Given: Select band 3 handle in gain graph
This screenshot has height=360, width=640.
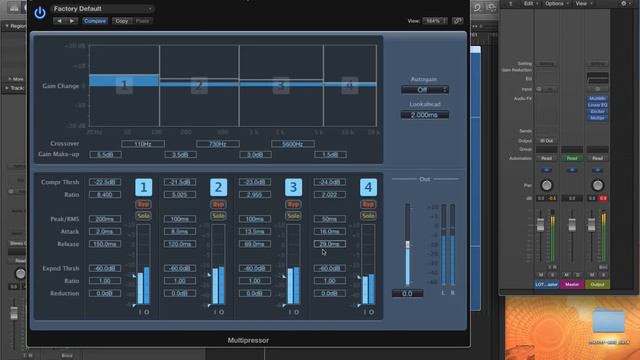Looking at the screenshot, I should tap(281, 85).
